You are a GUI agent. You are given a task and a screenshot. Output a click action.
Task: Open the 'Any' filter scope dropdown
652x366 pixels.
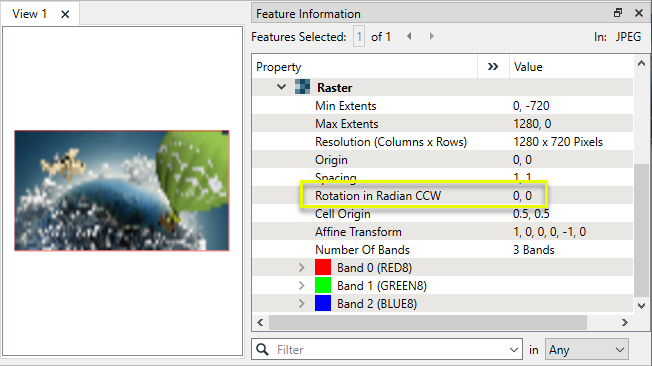[587, 349]
